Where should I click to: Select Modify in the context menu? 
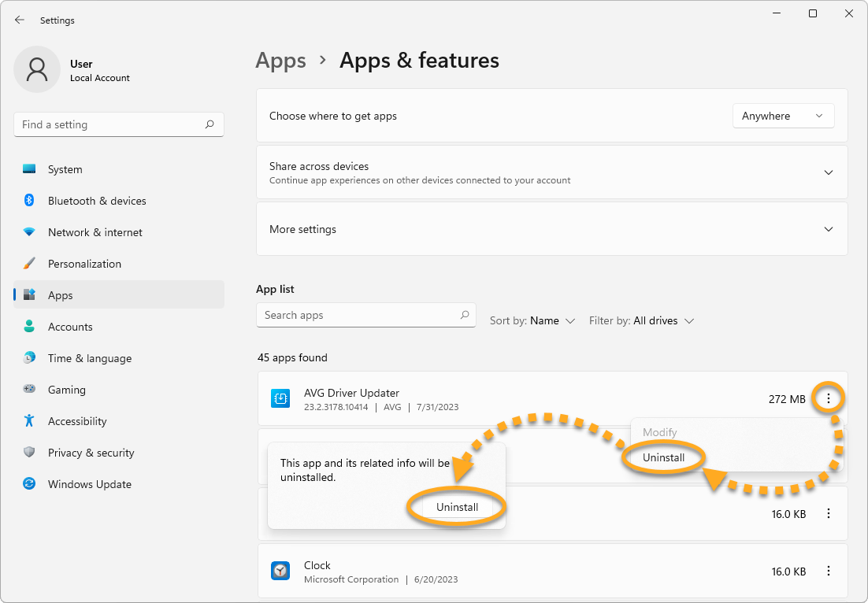tap(659, 432)
